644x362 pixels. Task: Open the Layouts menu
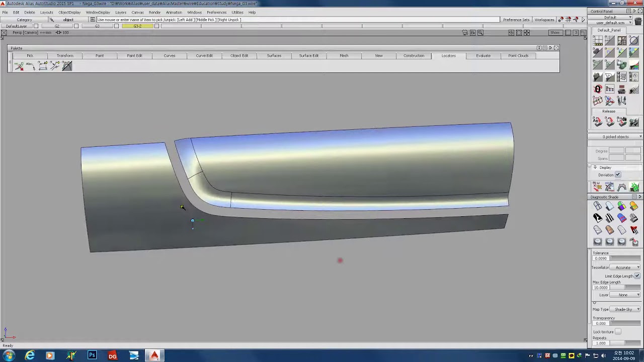point(46,12)
